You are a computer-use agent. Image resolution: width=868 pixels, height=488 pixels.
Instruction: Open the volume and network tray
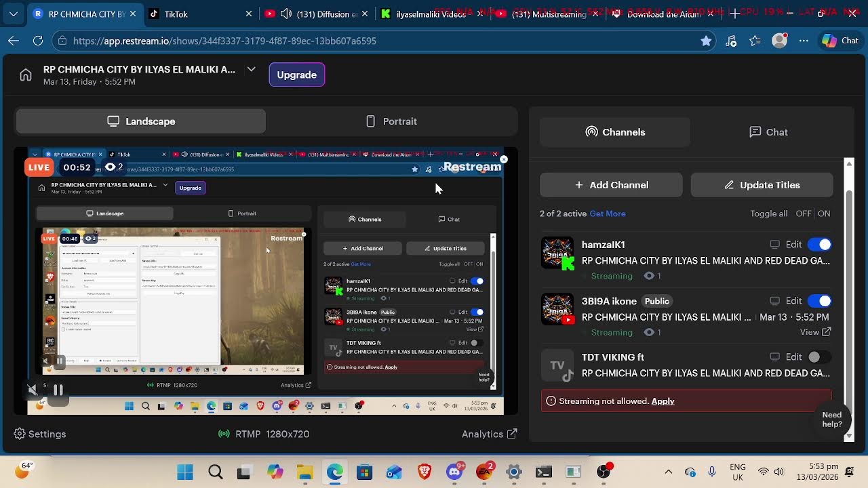[x=772, y=472]
